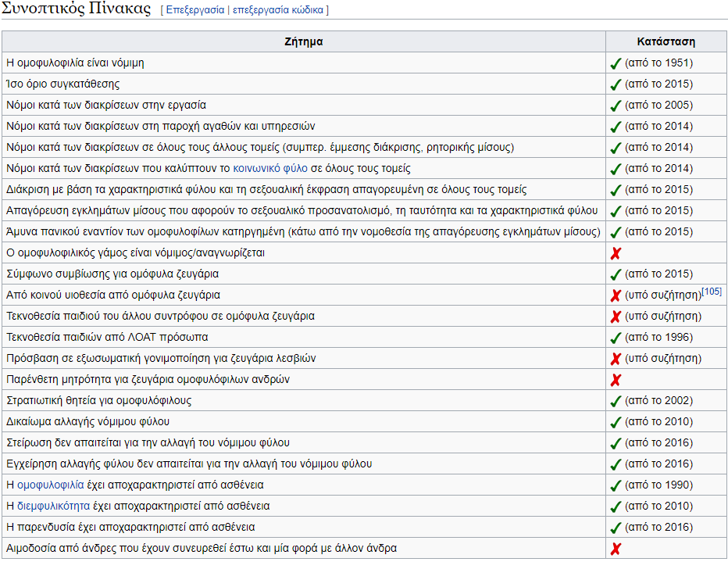The image size is (728, 562).
Task: Click the red X for Τεκνοθεσία παιδιού του άλλου συντρόφου
Action: click(616, 317)
